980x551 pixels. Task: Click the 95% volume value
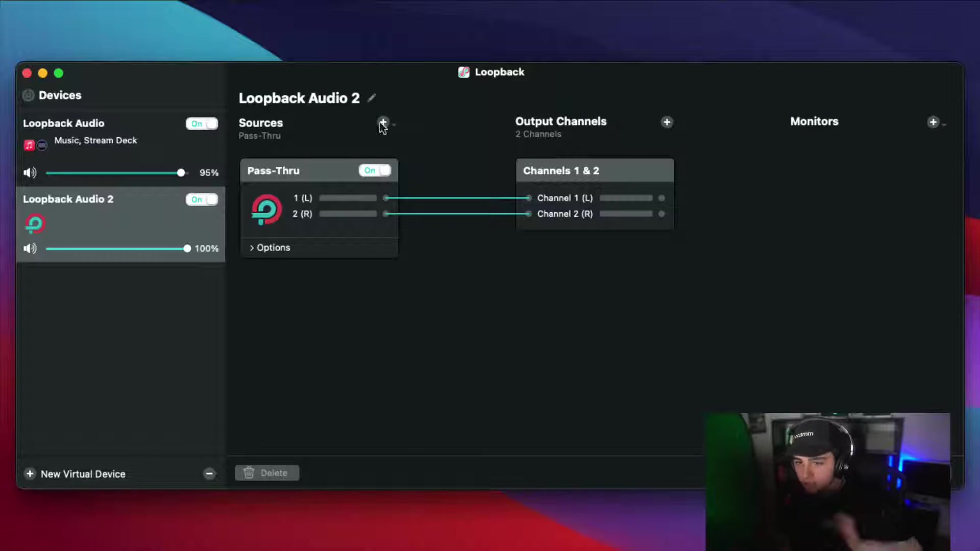click(209, 173)
